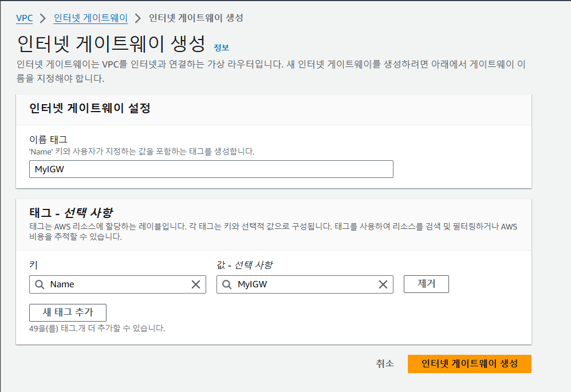This screenshot has width=571, height=392.
Task: Click the search icon in the value field
Action: coord(226,284)
